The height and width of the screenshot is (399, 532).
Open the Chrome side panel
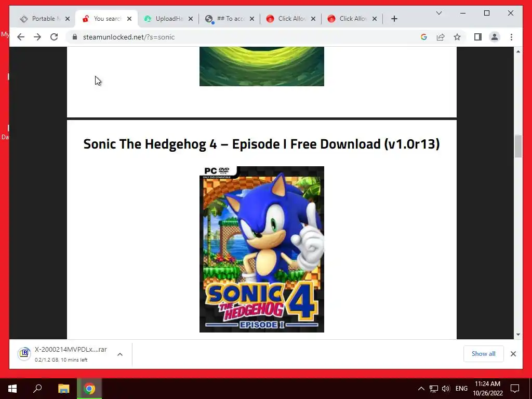pos(478,37)
